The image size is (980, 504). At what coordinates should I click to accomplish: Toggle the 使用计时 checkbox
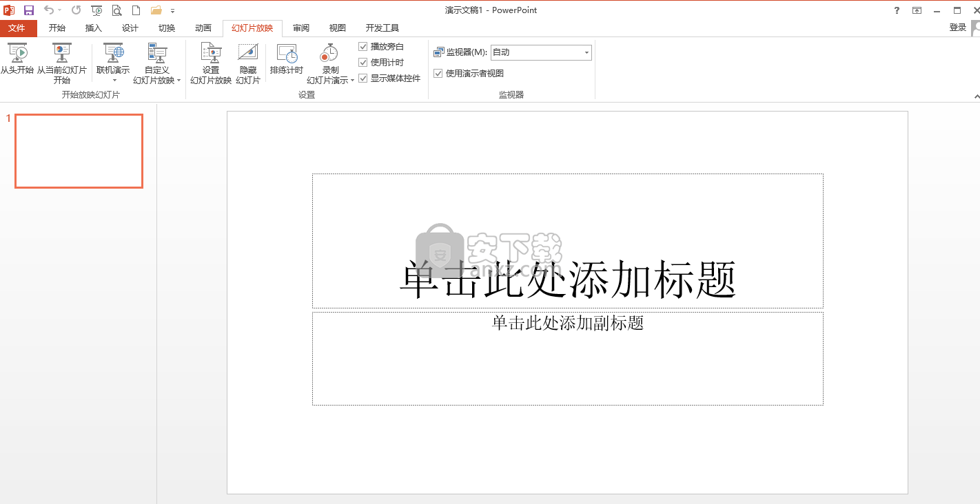click(x=363, y=63)
